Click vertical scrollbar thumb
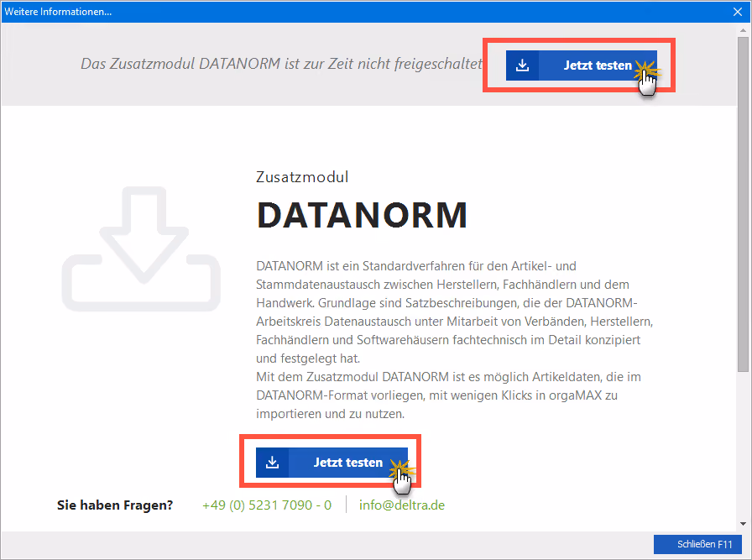752x560 pixels. tap(743, 204)
